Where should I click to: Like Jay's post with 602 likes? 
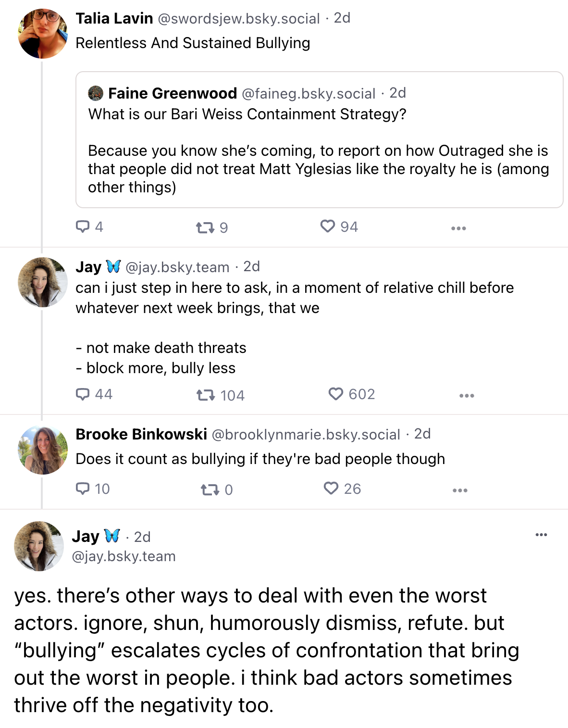[x=336, y=394]
